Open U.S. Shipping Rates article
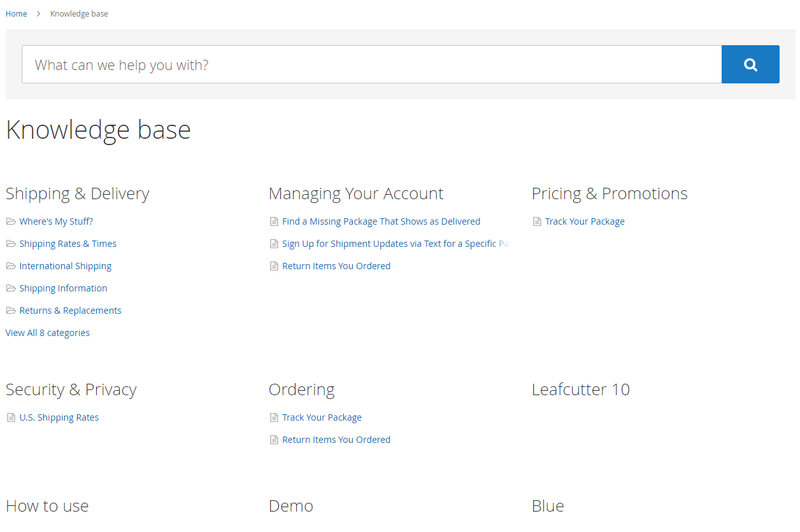Screen dimensions: 800x532 click(59, 417)
